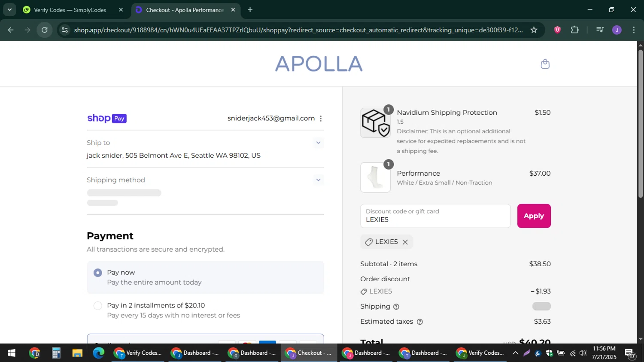
Task: Open File Explorer from taskbar
Action: (77, 353)
